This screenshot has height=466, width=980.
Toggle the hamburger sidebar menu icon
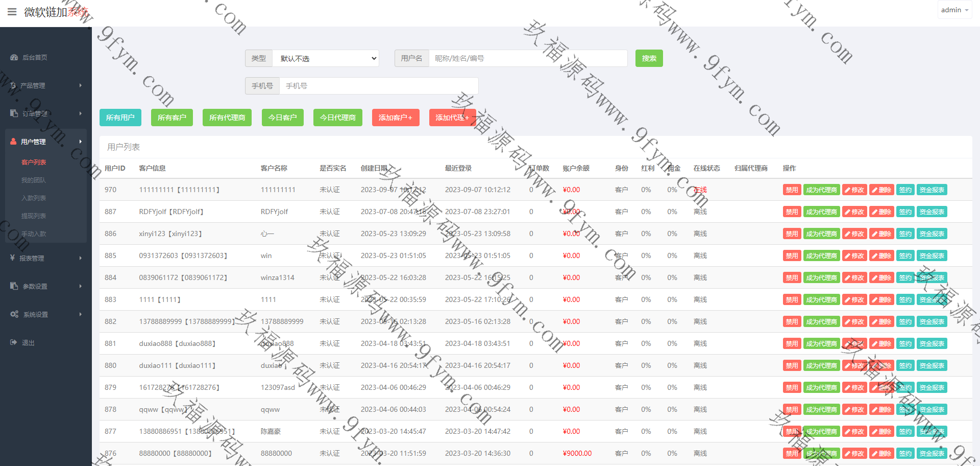12,12
